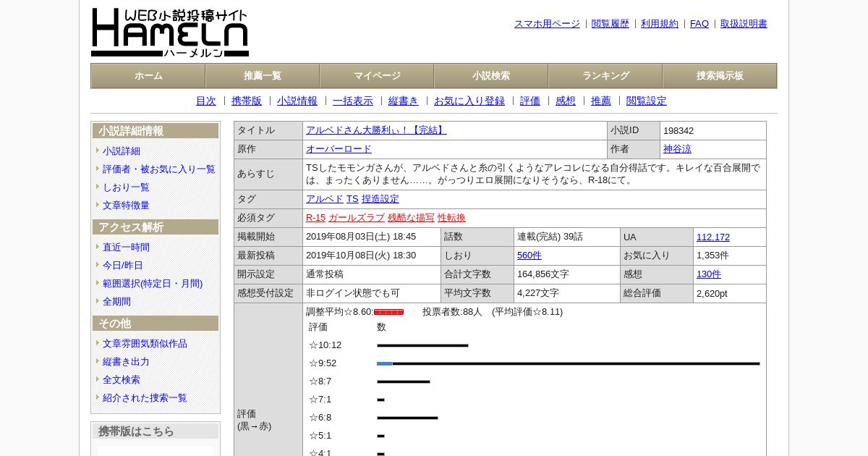
Task: Open the 感想 sub-menu link
Action: coord(566,101)
